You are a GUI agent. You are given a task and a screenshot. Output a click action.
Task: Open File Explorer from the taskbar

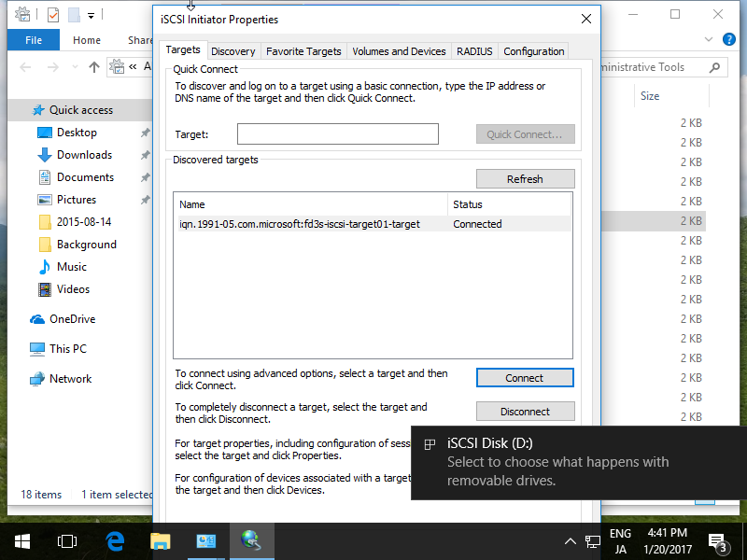coord(160,541)
